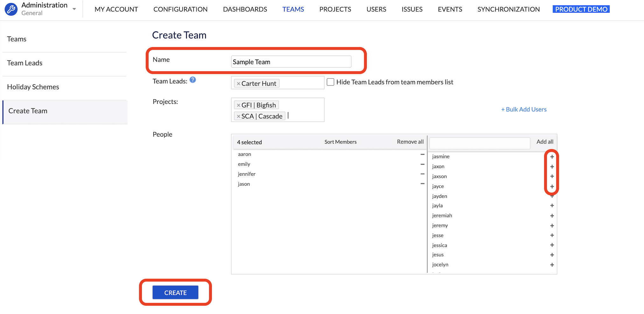This screenshot has height=314, width=644.
Task: Add jaxon with the plus icon
Action: click(x=552, y=166)
